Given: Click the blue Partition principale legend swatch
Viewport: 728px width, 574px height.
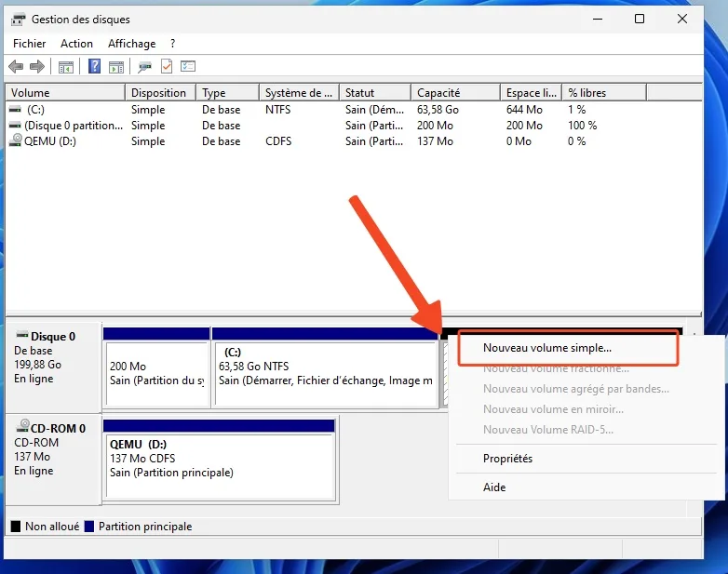Looking at the screenshot, I should click(89, 527).
